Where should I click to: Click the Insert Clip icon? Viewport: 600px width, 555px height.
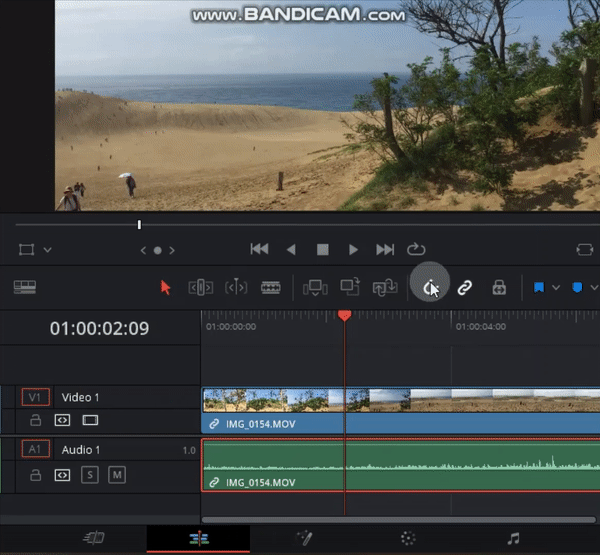pos(315,287)
